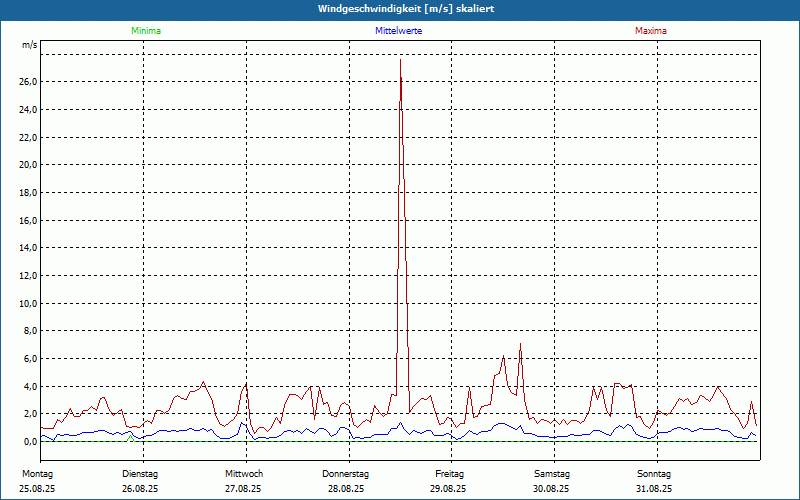800x500 pixels.
Task: Select the 26,0 y-axis value
Action: (x=27, y=82)
